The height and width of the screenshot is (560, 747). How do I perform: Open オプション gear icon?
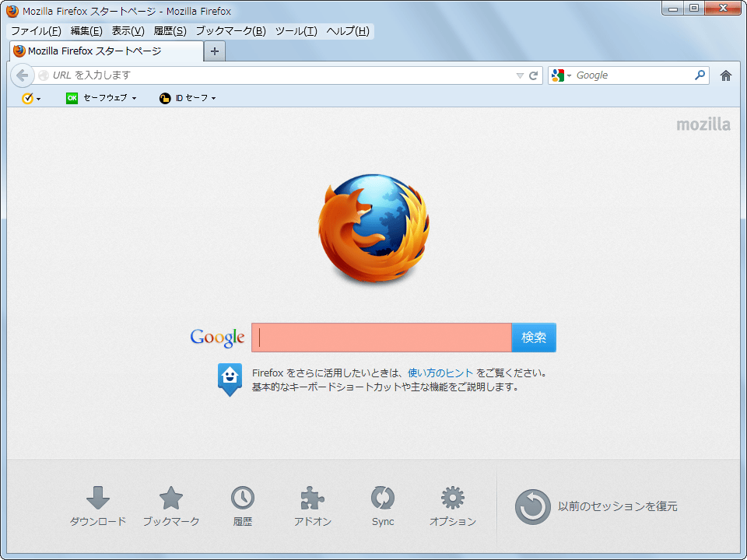pyautogui.click(x=453, y=498)
